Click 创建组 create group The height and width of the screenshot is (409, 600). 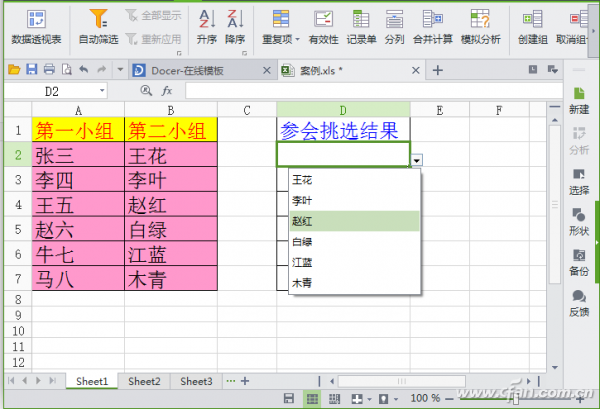(x=533, y=27)
